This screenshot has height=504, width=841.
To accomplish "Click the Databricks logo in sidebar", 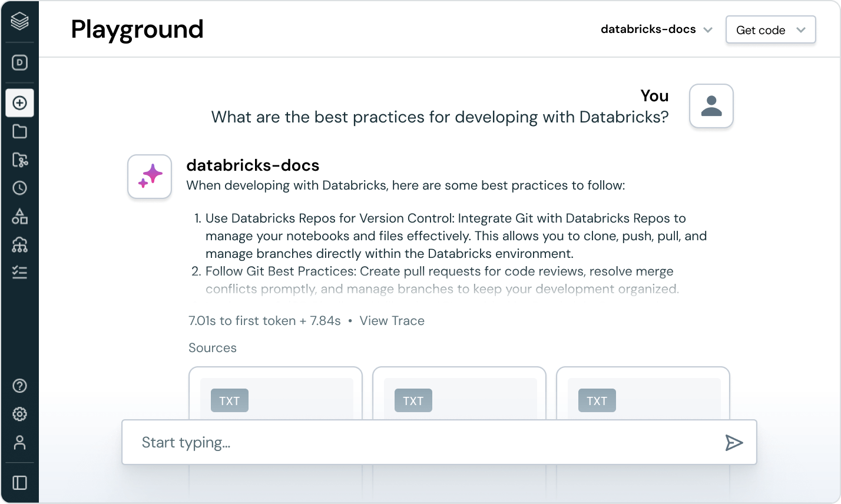I will click(x=19, y=22).
